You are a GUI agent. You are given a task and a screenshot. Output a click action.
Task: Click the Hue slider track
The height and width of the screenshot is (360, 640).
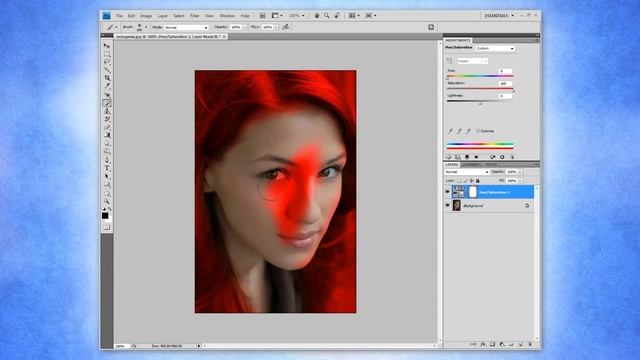[x=480, y=76]
